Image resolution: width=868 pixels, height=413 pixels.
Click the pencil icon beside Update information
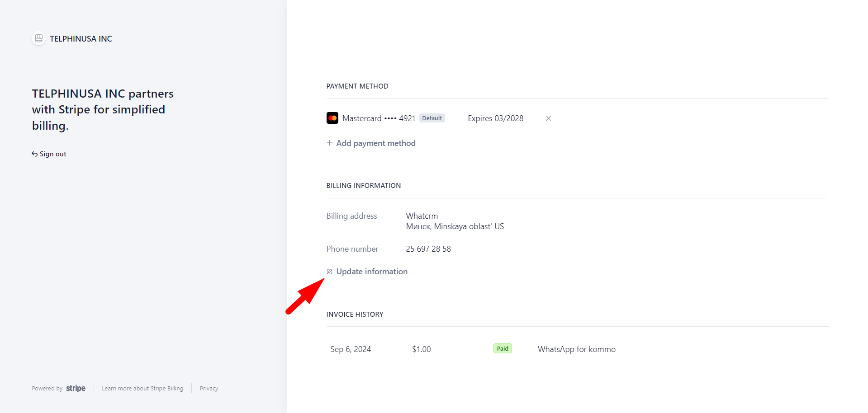330,272
